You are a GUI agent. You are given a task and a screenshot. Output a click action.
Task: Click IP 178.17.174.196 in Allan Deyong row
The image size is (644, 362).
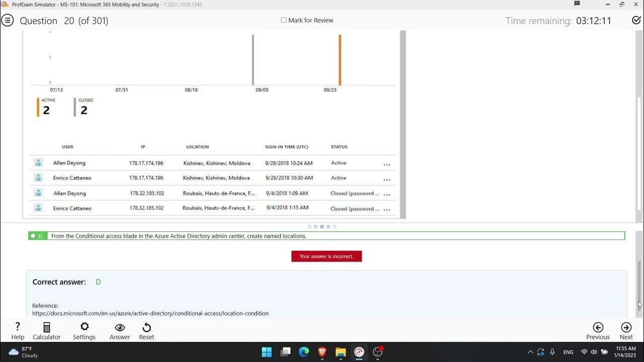click(146, 163)
